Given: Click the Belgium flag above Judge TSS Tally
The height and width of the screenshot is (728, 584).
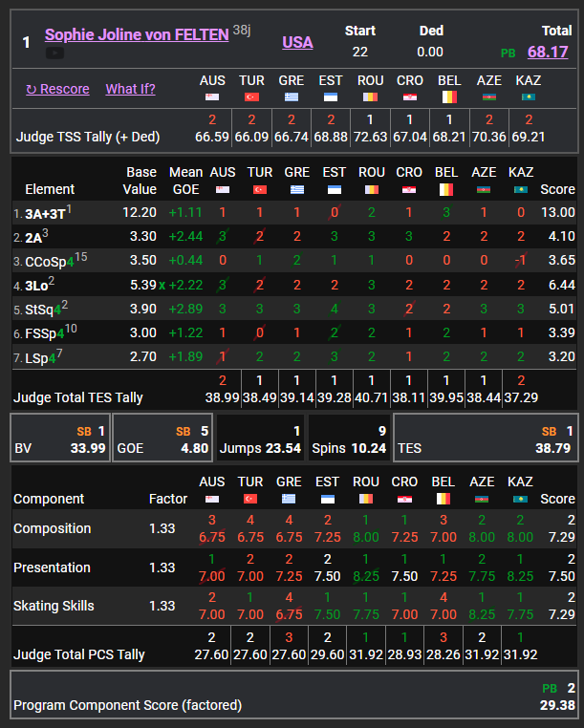Looking at the screenshot, I should click(x=448, y=96).
